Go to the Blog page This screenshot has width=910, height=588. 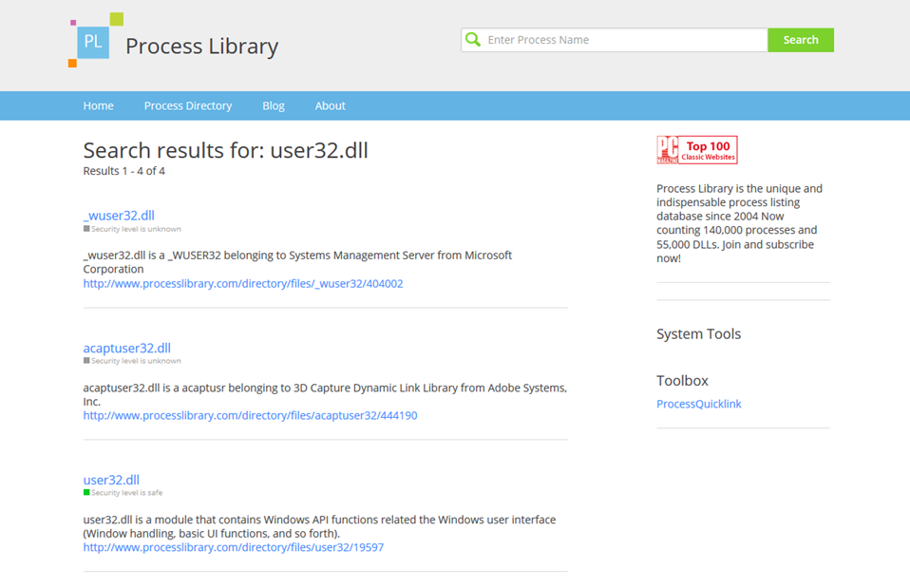point(274,105)
